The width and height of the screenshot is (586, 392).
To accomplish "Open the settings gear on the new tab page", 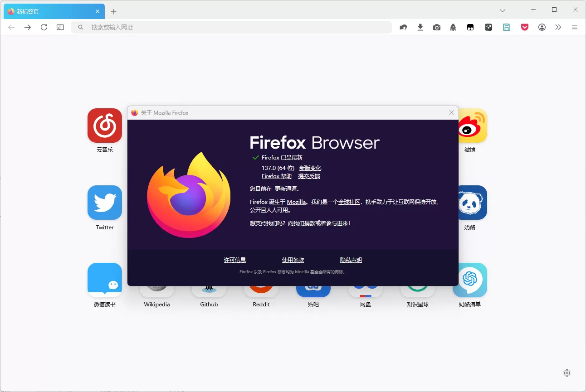I will 567,373.
